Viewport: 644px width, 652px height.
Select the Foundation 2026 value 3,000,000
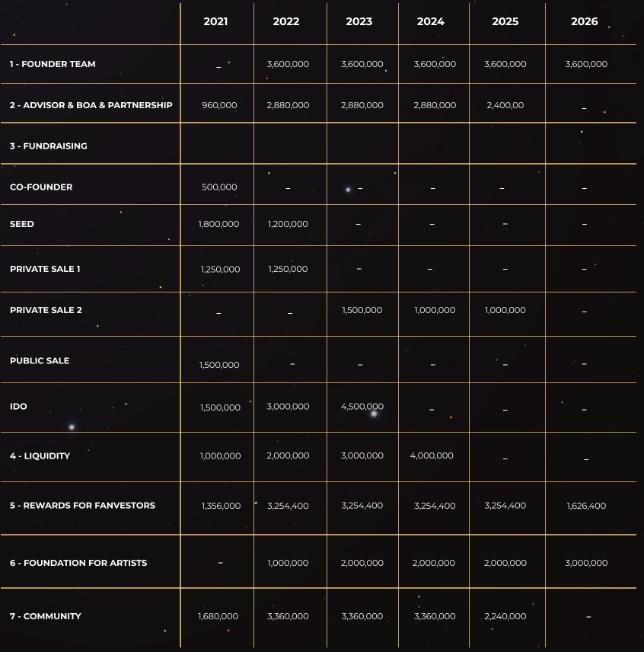[586, 563]
